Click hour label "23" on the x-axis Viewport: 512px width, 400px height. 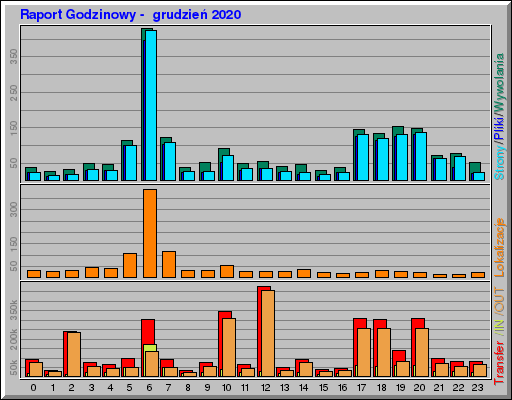(477, 388)
